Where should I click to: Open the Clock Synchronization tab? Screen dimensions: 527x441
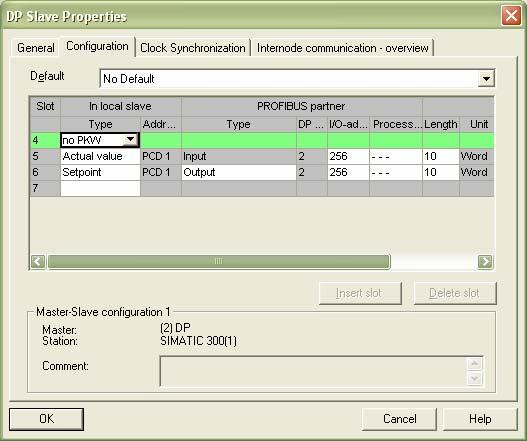[193, 48]
